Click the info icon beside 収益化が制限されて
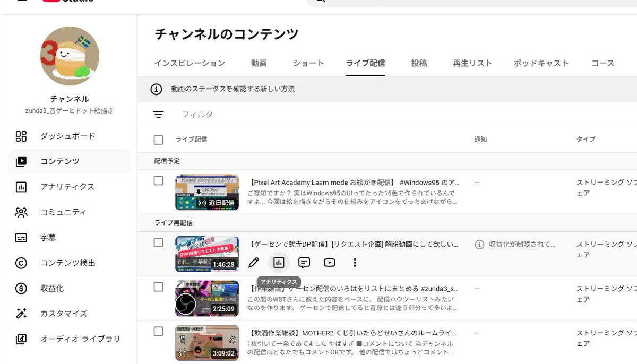 pos(479,245)
